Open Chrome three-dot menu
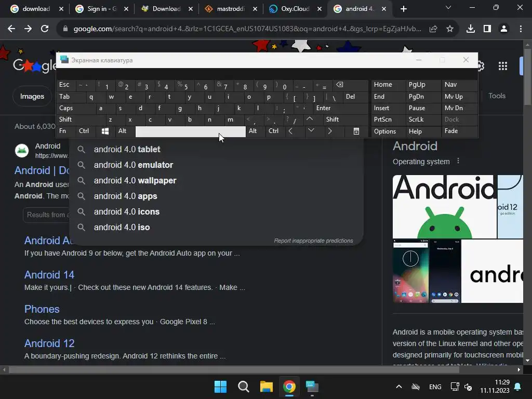This screenshot has height=399, width=532. [521, 29]
